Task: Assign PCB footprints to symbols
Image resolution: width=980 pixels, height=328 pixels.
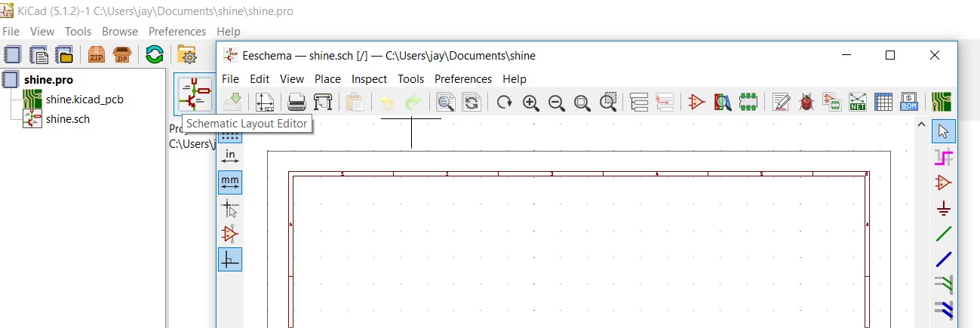Action: click(x=831, y=102)
